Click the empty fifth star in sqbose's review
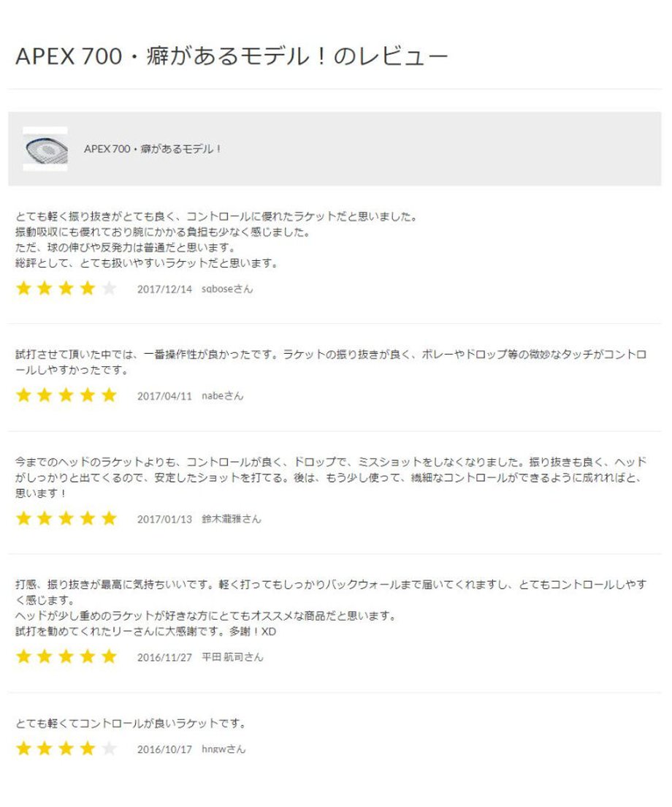The image size is (672, 807). 109,288
